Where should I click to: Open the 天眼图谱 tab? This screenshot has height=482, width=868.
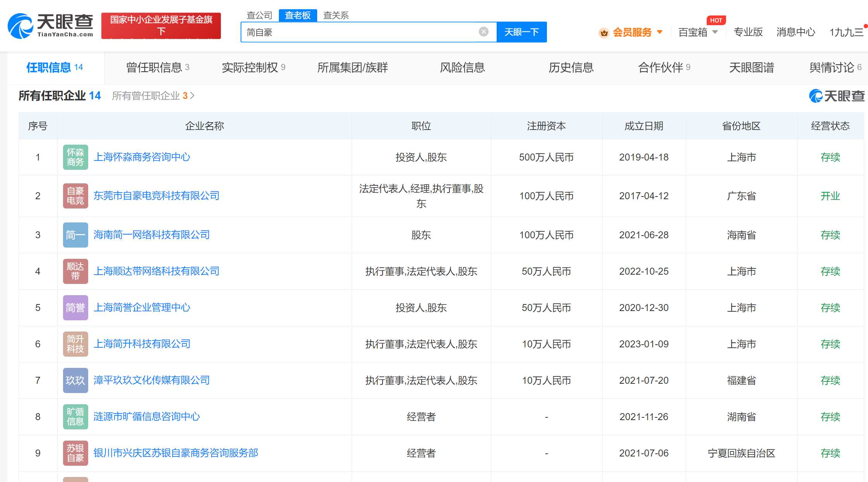[752, 68]
